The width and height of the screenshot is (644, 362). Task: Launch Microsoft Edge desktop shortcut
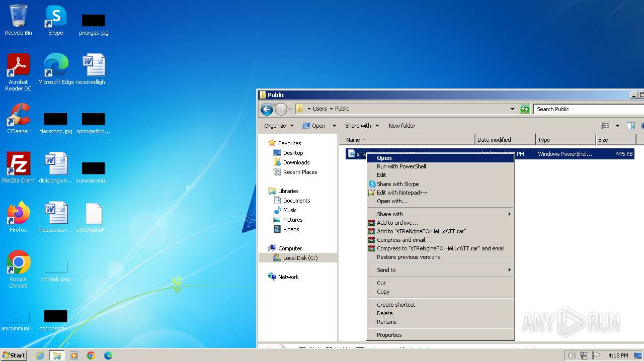coord(56,69)
